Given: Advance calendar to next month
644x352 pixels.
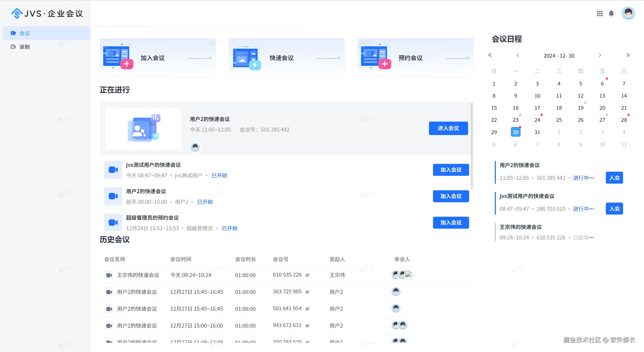Looking at the screenshot, I should [x=600, y=55].
